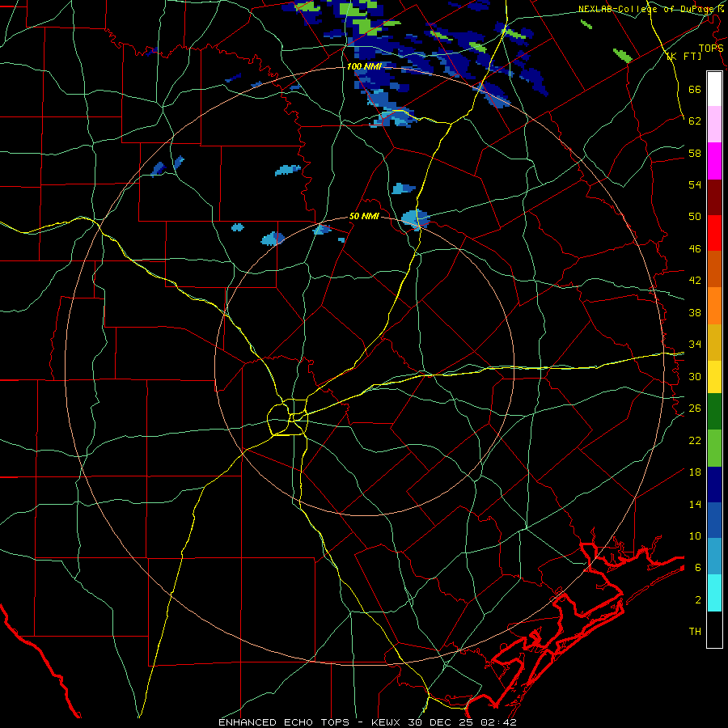Click legend value "22"

pos(695,440)
